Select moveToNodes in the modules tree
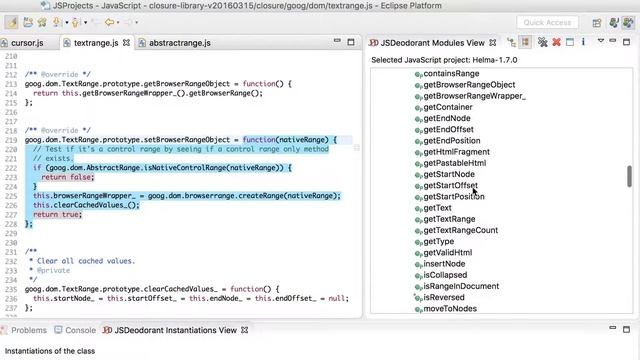640x360 pixels. 450,309
